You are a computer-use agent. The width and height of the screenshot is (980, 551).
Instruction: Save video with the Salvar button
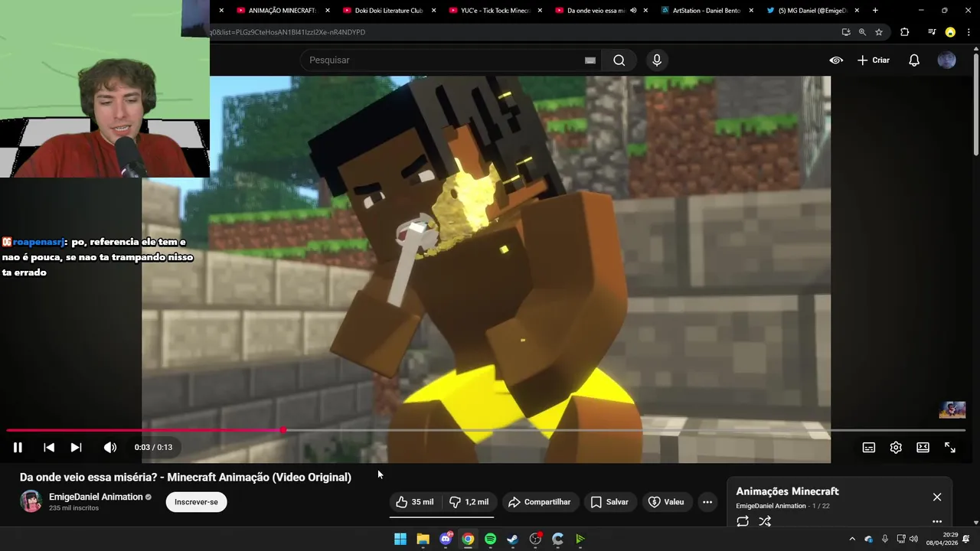[609, 502]
